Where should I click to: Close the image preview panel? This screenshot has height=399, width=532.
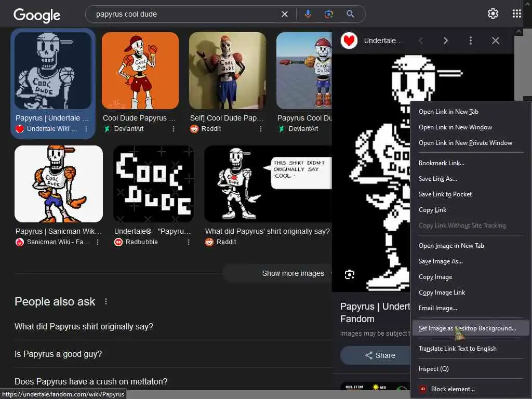click(x=495, y=41)
